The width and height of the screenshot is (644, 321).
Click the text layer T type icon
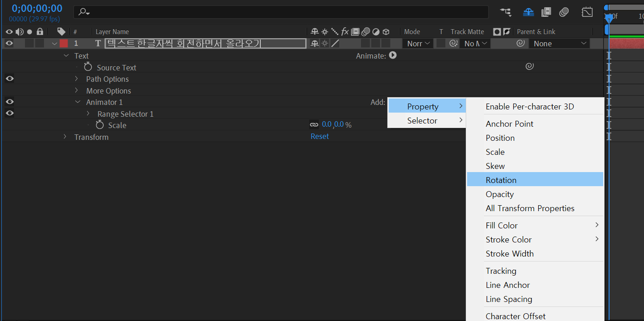coord(98,44)
